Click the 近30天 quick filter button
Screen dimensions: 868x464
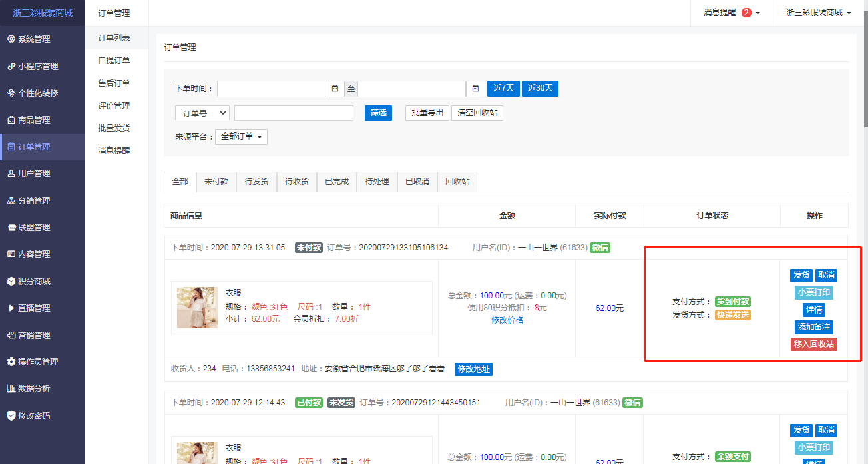540,89
